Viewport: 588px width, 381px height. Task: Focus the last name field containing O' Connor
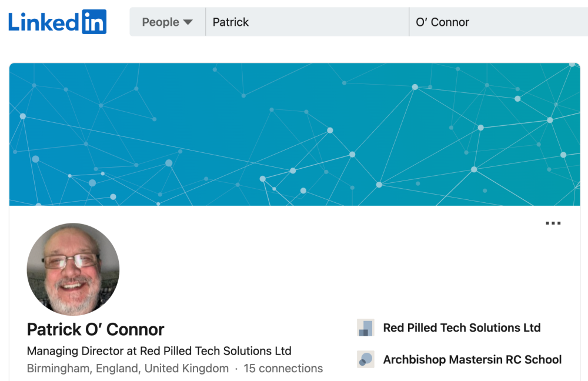499,22
